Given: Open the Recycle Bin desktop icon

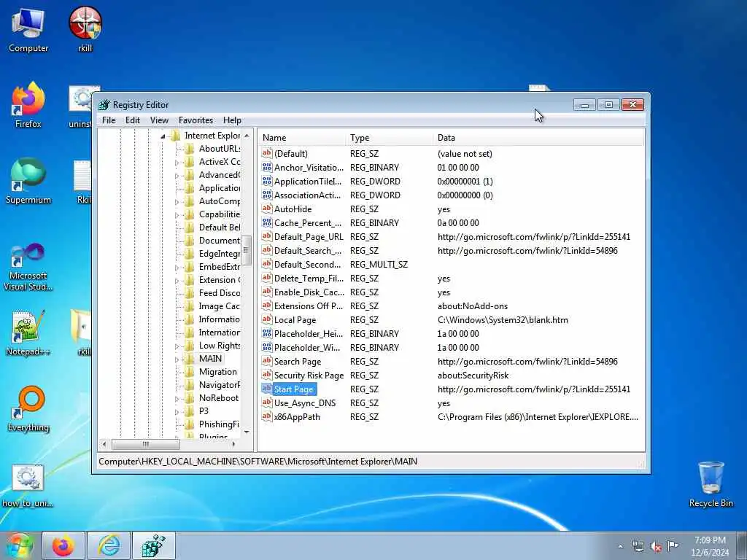Looking at the screenshot, I should coord(711,485).
